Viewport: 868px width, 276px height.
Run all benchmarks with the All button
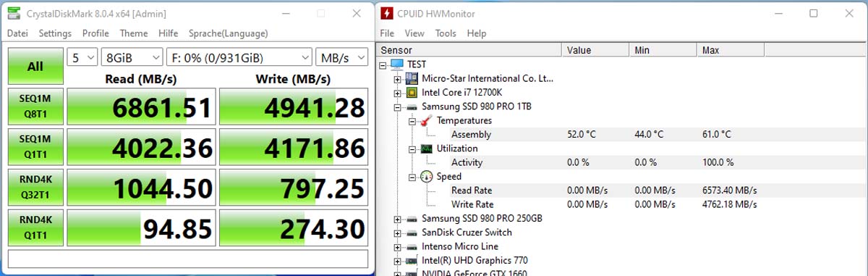click(35, 66)
